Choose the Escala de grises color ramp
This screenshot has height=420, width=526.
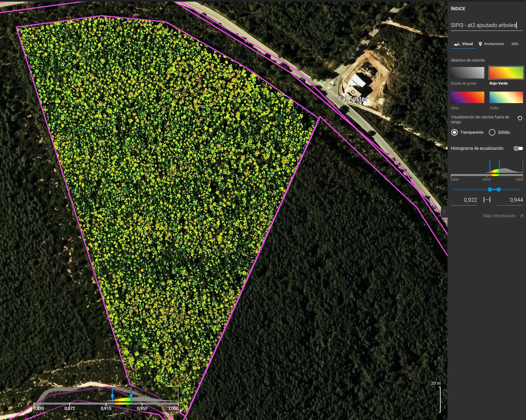click(x=467, y=73)
